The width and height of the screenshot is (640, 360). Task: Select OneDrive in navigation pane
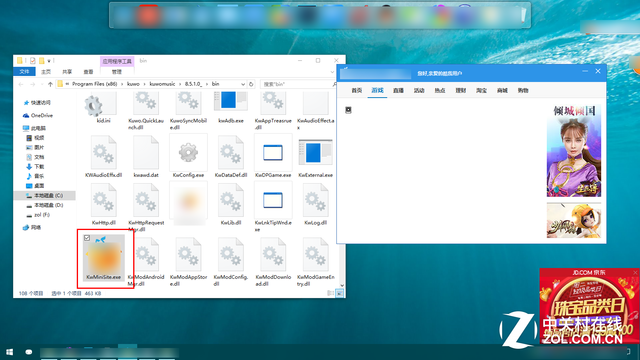tap(38, 116)
